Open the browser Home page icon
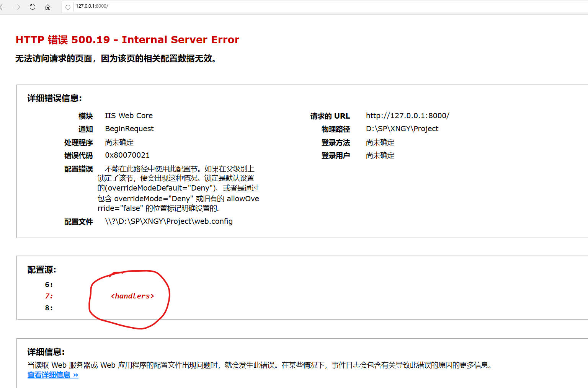This screenshot has width=588, height=388. tap(47, 7)
